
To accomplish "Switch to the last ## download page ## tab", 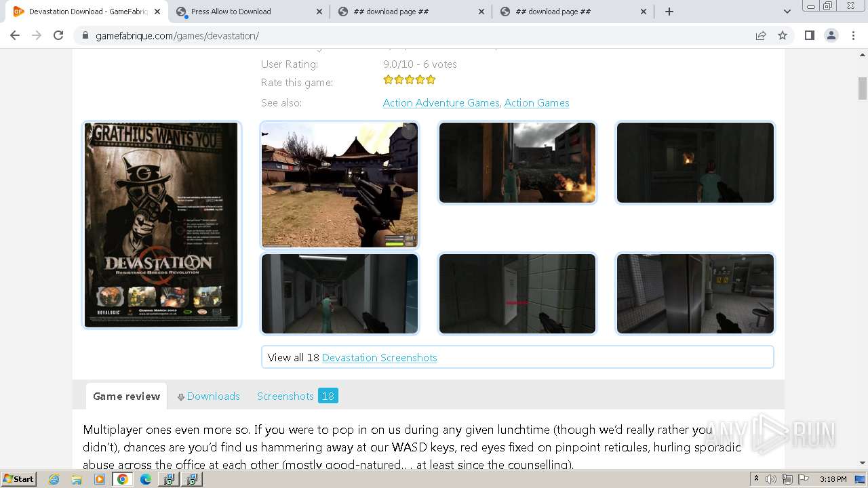I will [574, 12].
